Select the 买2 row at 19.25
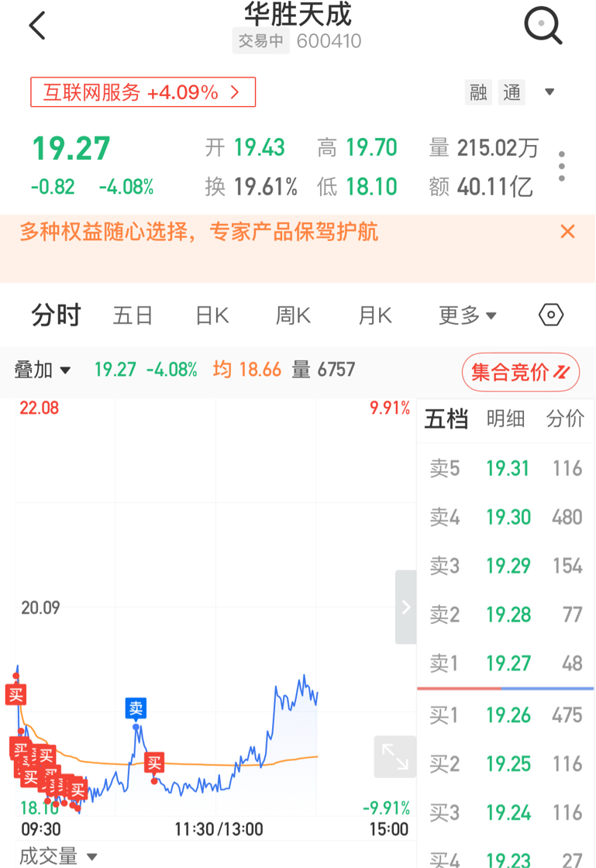Screen dimensions: 596x868 pyautogui.click(x=506, y=764)
